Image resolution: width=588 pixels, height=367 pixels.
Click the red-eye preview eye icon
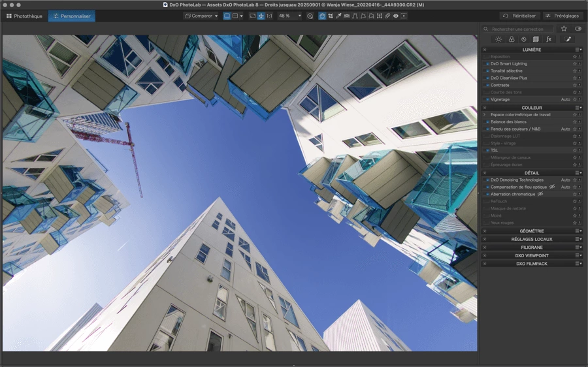[396, 16]
